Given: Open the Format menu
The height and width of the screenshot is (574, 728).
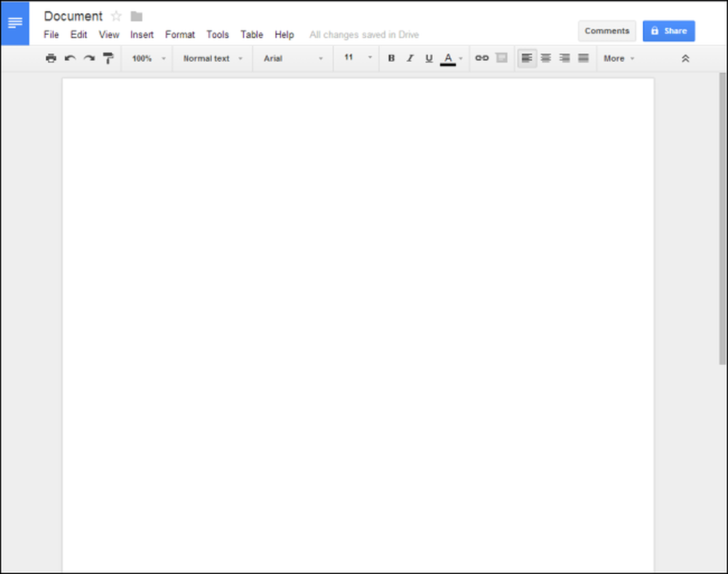Looking at the screenshot, I should pyautogui.click(x=180, y=35).
